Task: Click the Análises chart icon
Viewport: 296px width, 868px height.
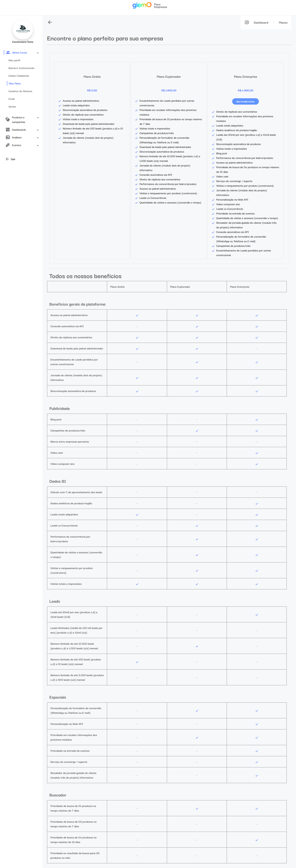Action: [8, 137]
